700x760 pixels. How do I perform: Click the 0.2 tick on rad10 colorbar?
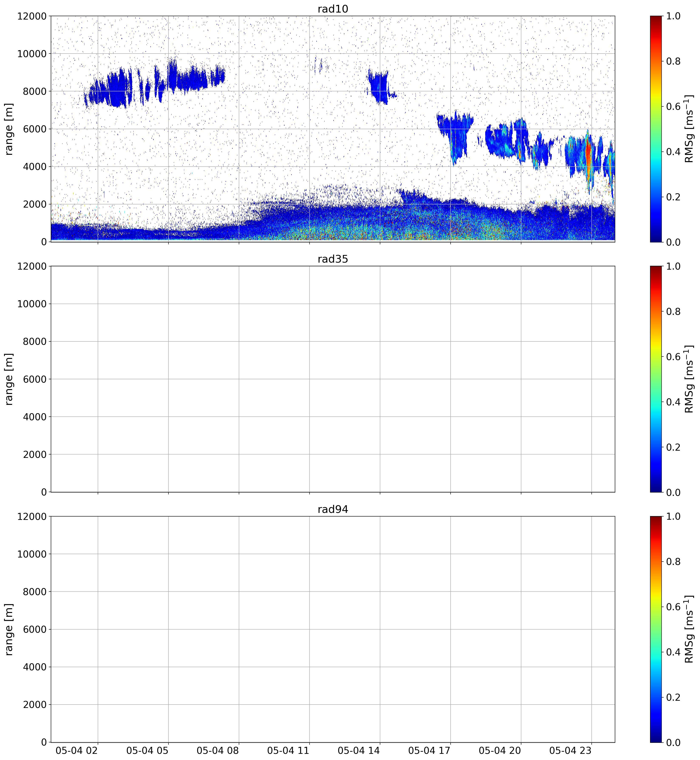pos(673,197)
